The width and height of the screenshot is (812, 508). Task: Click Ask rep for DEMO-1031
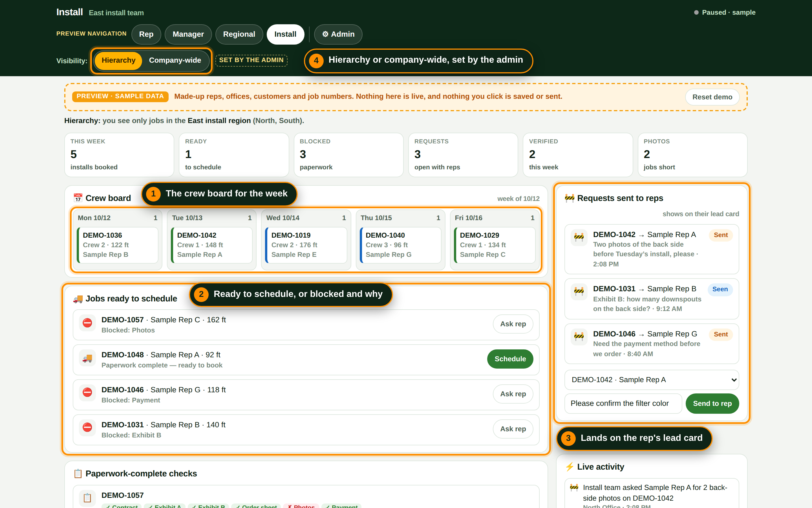tap(513, 429)
